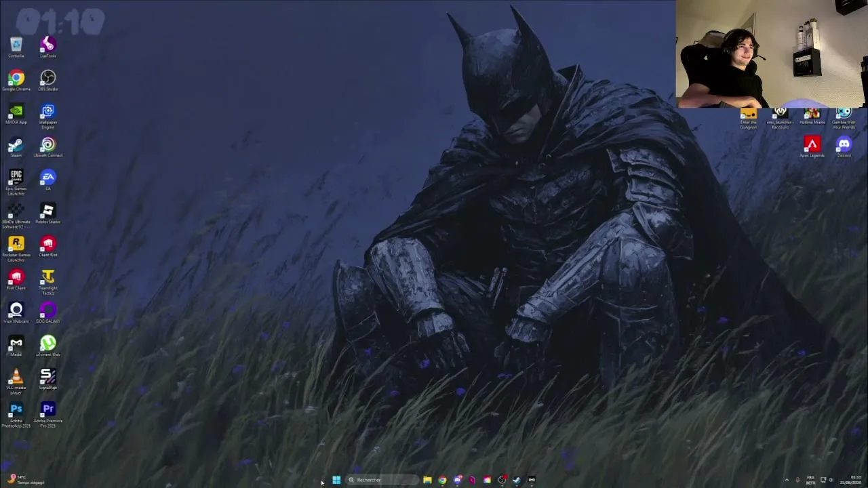Open the FRA keyboard language switcher

(810, 480)
